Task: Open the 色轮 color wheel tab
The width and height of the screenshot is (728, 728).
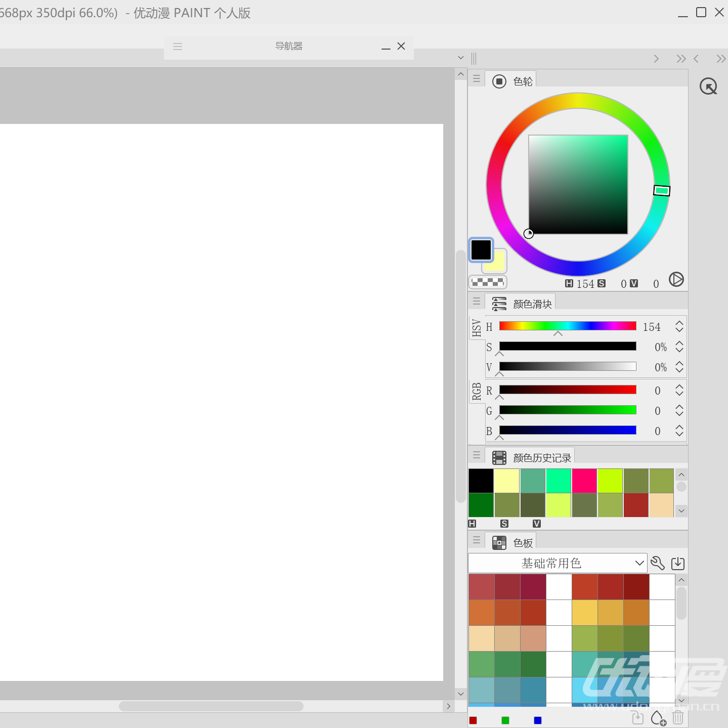Action: pyautogui.click(x=513, y=81)
